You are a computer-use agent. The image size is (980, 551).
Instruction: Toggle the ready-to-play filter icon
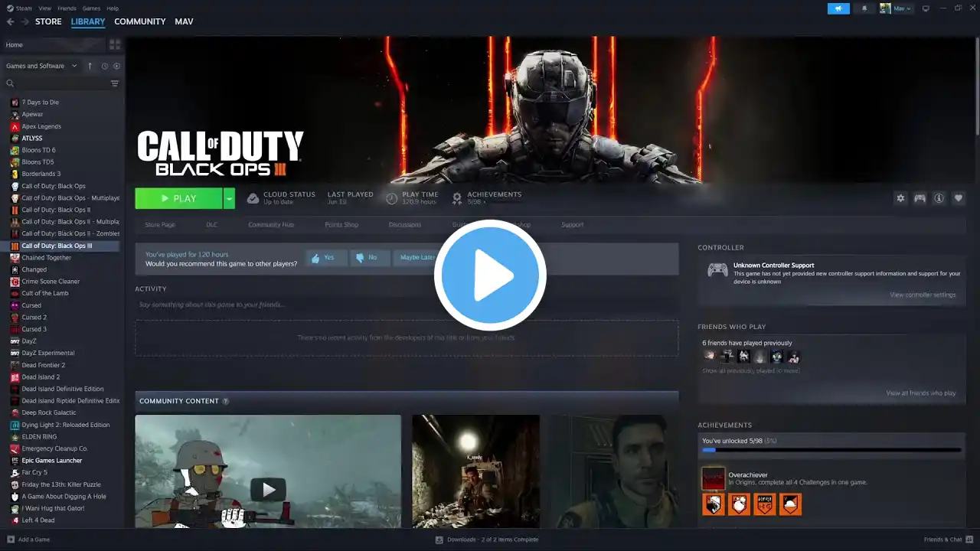point(116,66)
